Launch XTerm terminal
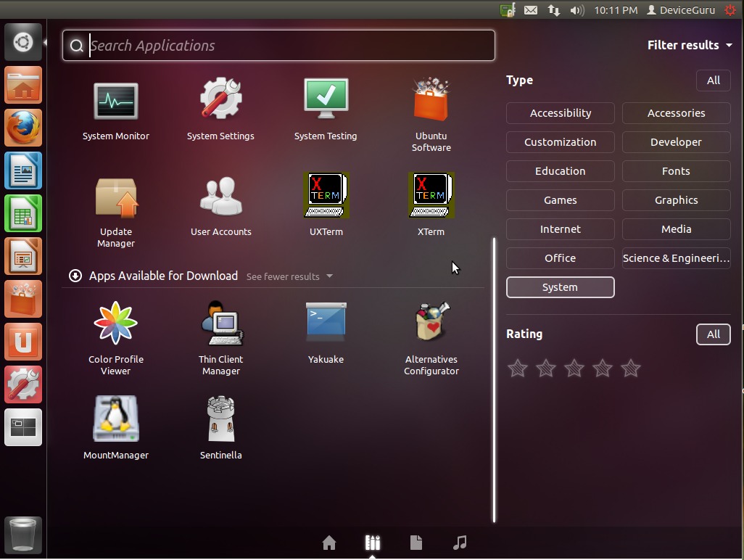744x560 pixels. tap(431, 205)
